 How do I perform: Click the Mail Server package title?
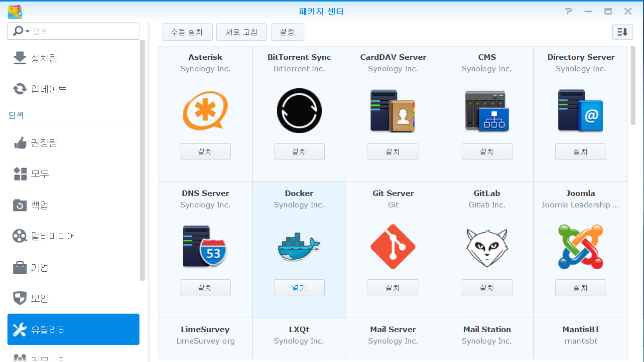pos(393,330)
